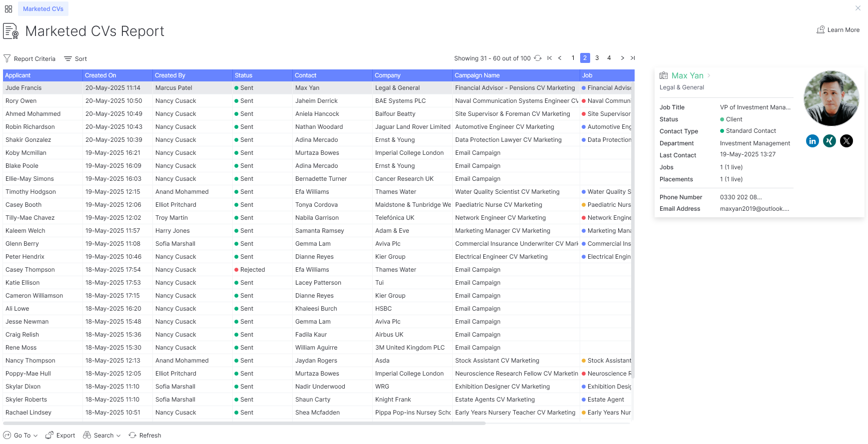Screen dimensions: 868x444
Task: Select applicant Poppy-Mae Hull
Action: click(28, 374)
